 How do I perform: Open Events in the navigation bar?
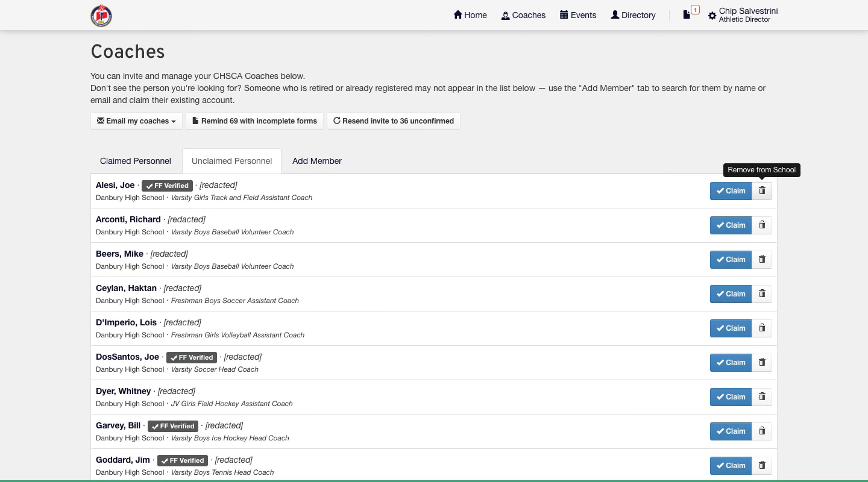pos(578,15)
